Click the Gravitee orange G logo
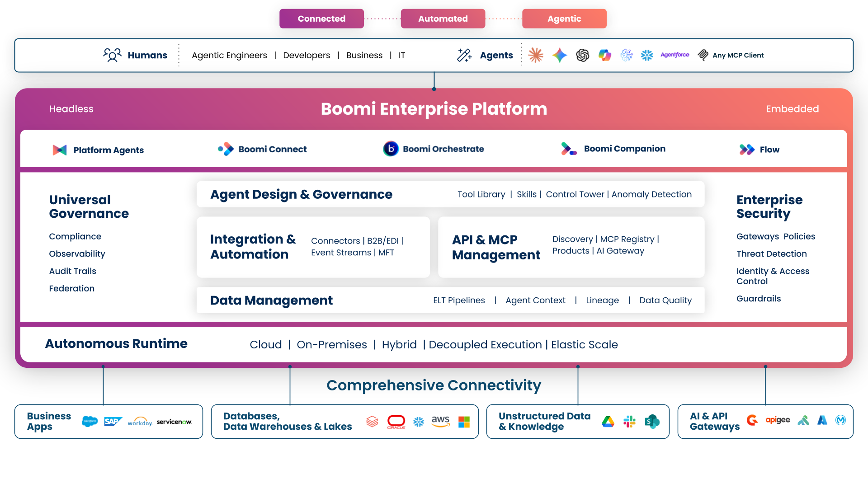The image size is (868, 488). pyautogui.click(x=752, y=420)
